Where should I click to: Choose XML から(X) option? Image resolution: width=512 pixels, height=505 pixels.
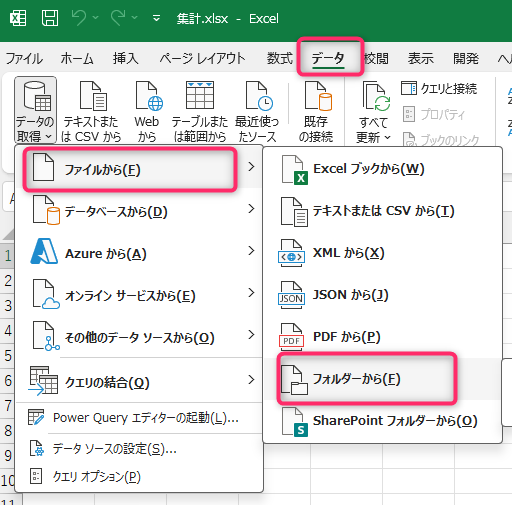(x=383, y=253)
